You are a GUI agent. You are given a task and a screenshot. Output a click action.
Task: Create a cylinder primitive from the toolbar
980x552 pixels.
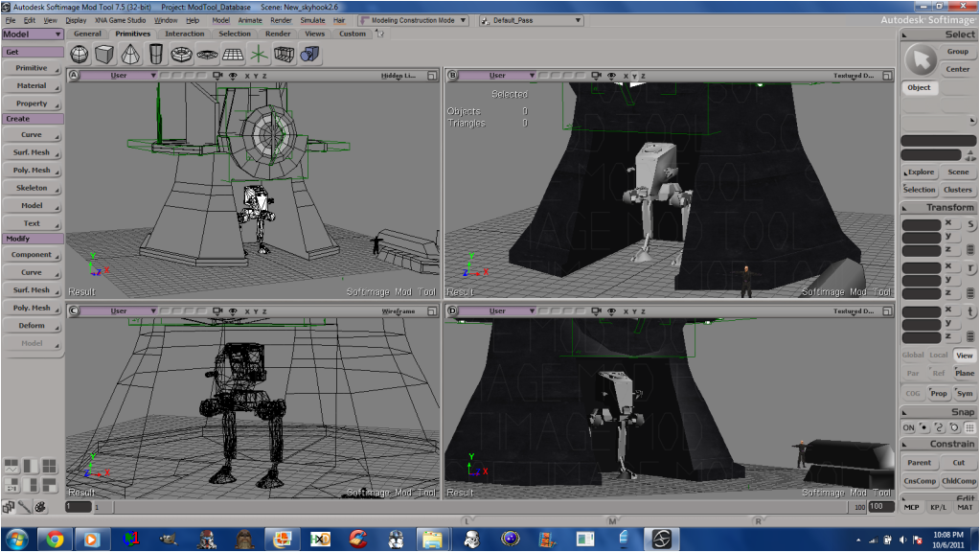tap(156, 55)
